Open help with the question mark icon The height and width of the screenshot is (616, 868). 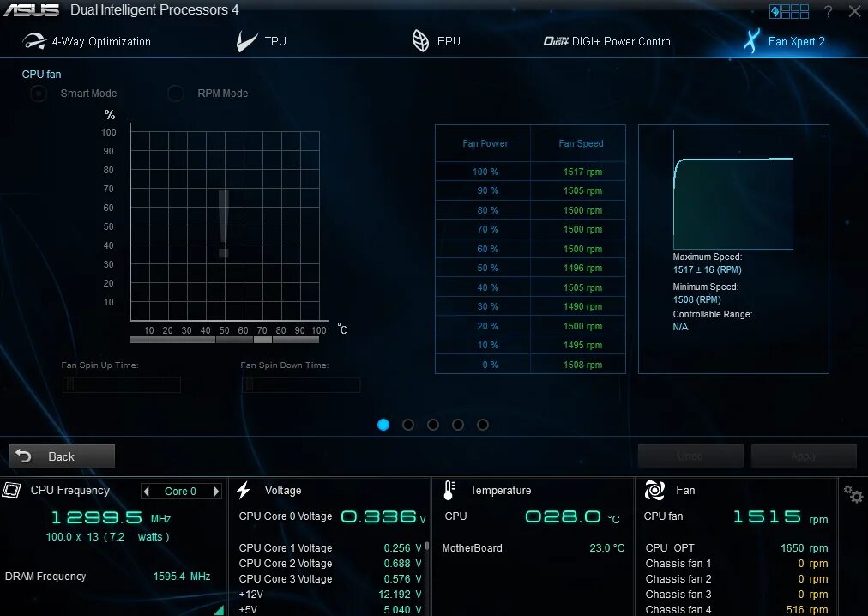[829, 11]
